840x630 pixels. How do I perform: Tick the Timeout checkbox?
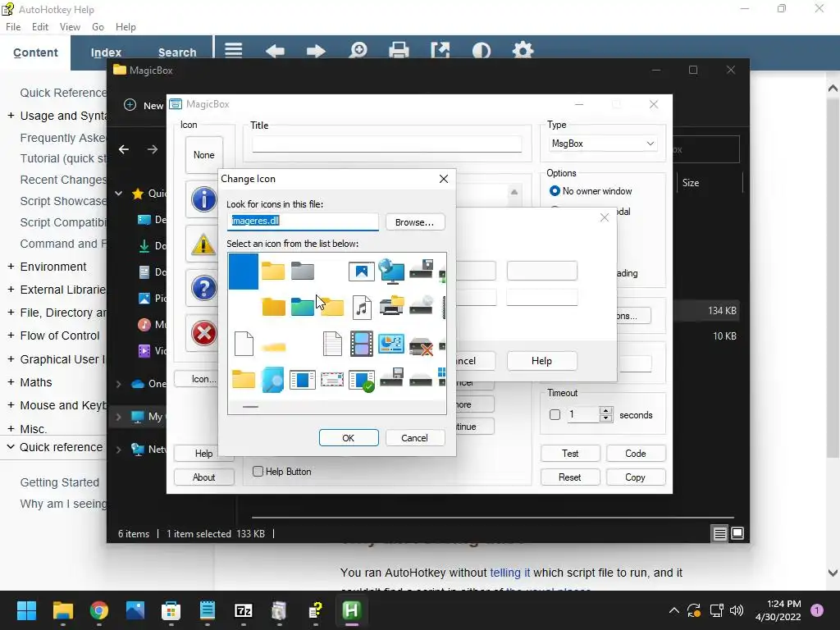click(x=555, y=414)
